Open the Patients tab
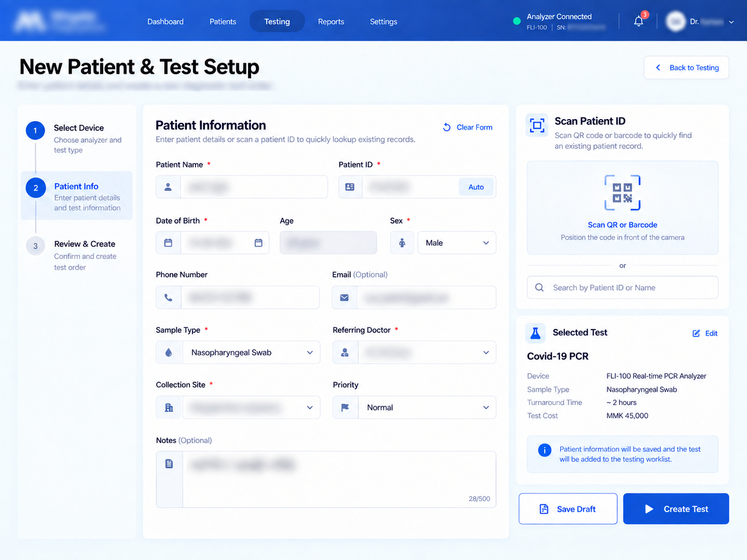Image resolution: width=747 pixels, height=560 pixels. tap(223, 22)
